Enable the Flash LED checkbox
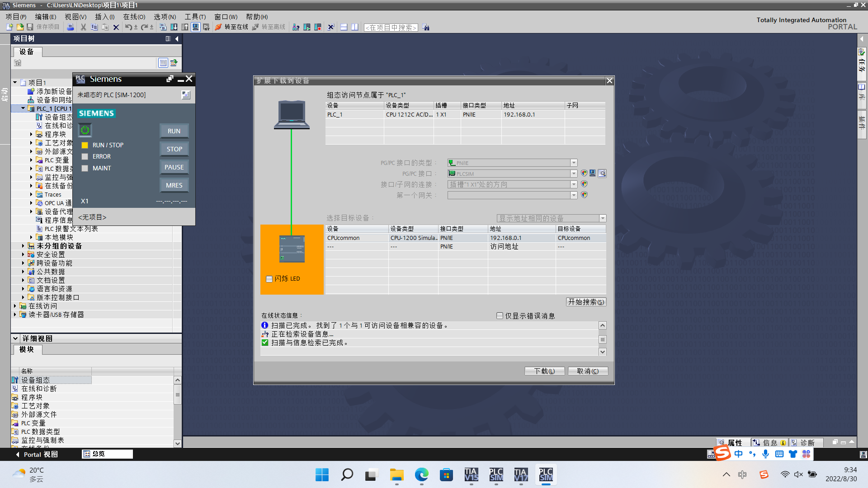868x488 pixels. click(x=269, y=279)
